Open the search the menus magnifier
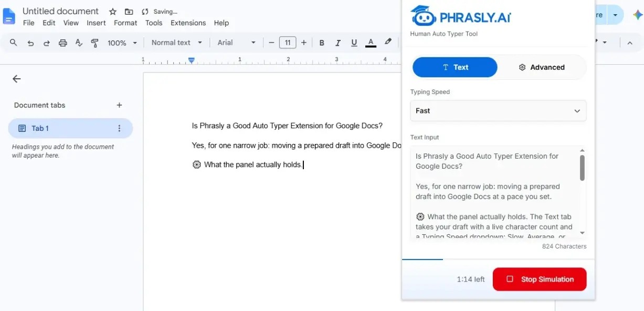This screenshot has width=644, height=311. pos(14,43)
